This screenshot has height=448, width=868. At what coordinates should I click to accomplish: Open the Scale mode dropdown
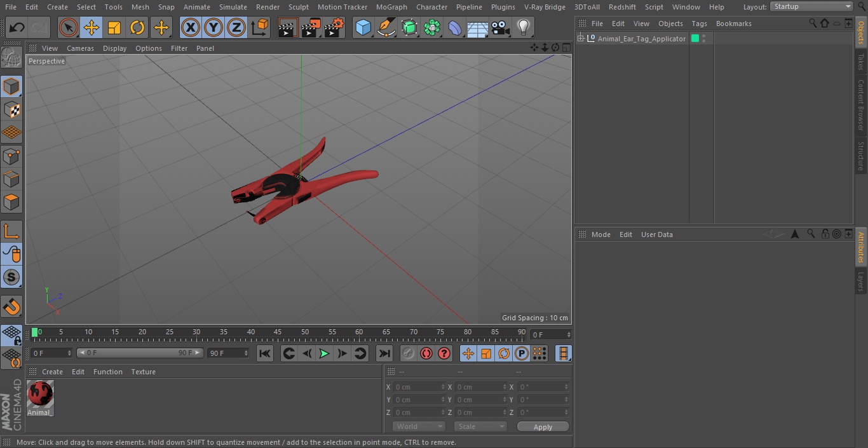480,427
